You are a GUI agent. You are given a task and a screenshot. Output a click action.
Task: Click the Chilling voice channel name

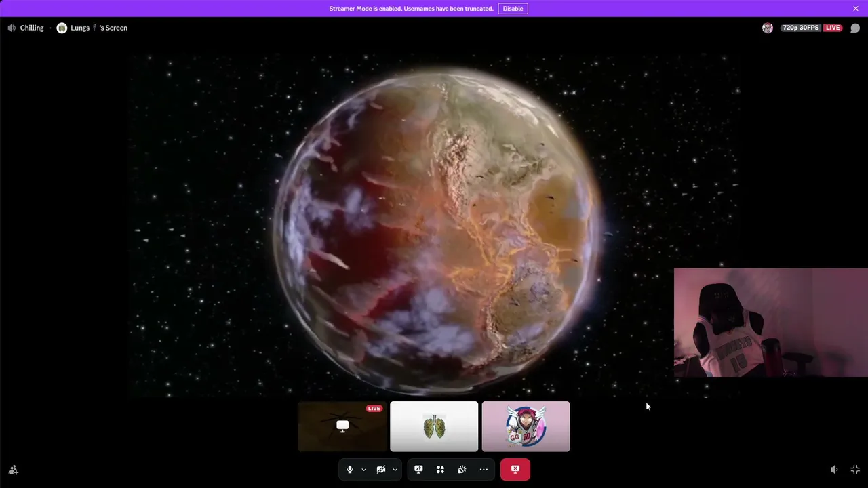click(x=32, y=28)
